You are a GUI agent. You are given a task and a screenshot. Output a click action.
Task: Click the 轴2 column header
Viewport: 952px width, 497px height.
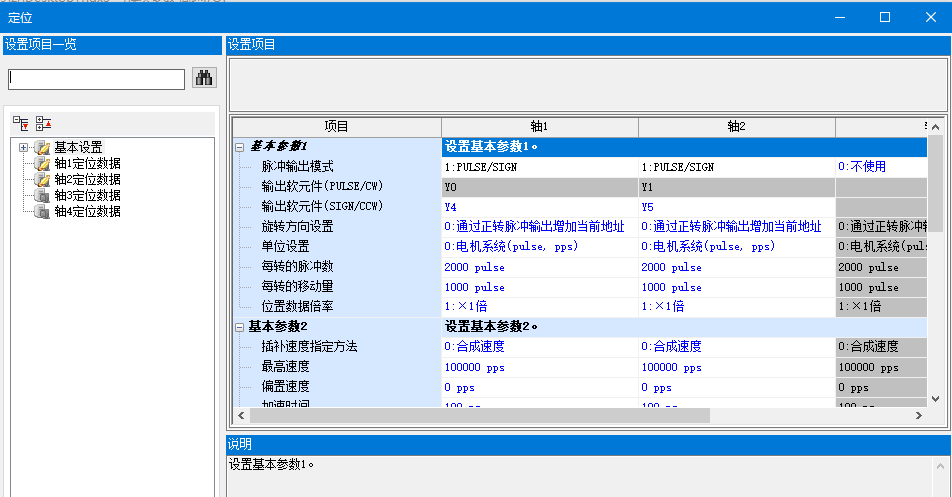[736, 126]
